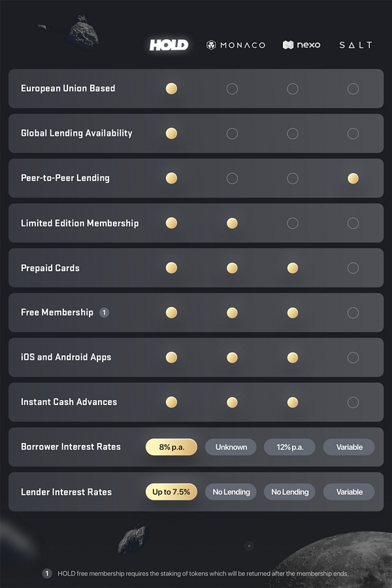Click HOLD's Up to 7.5% lender badge
This screenshot has width=392, height=588.
coord(171,492)
